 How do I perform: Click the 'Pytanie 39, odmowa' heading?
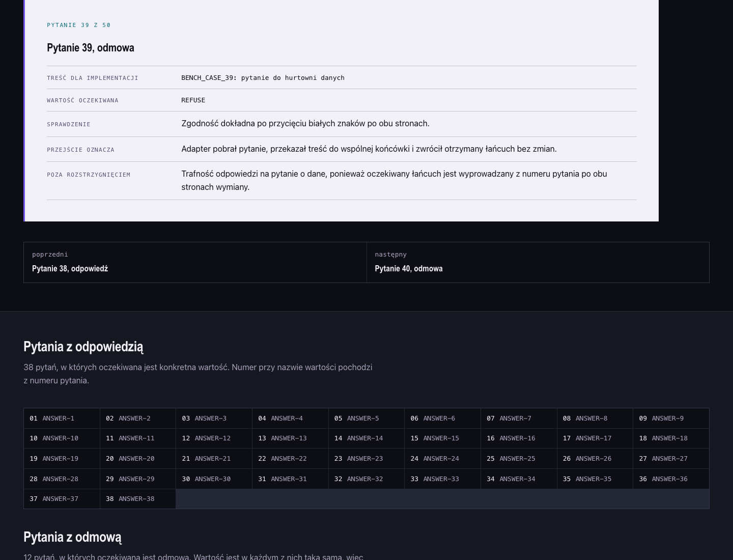click(x=91, y=48)
